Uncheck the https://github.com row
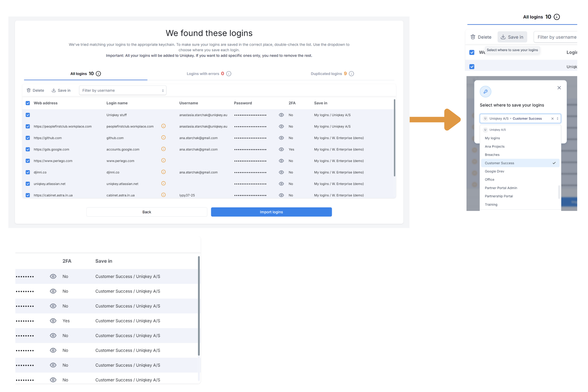The image size is (588, 392). click(x=28, y=138)
